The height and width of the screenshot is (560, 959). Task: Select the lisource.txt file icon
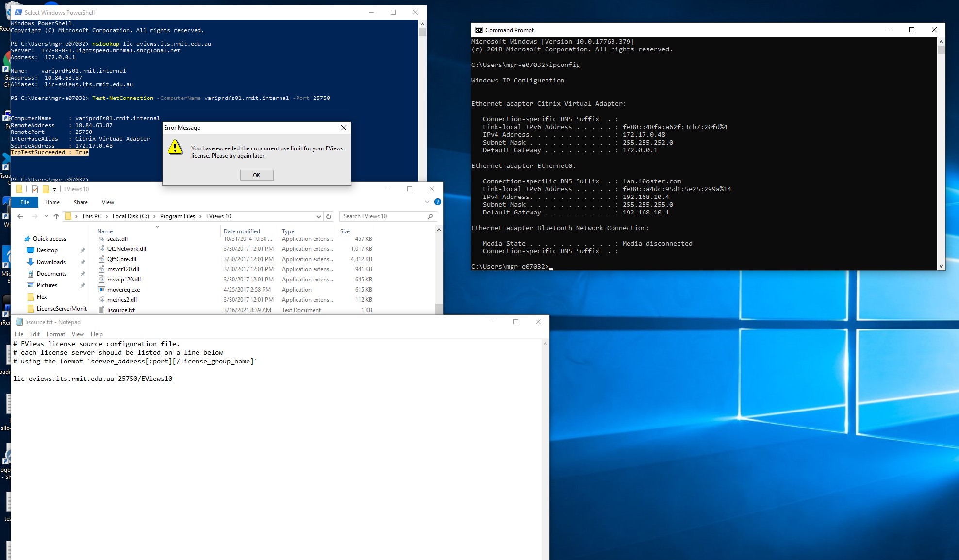(x=101, y=310)
